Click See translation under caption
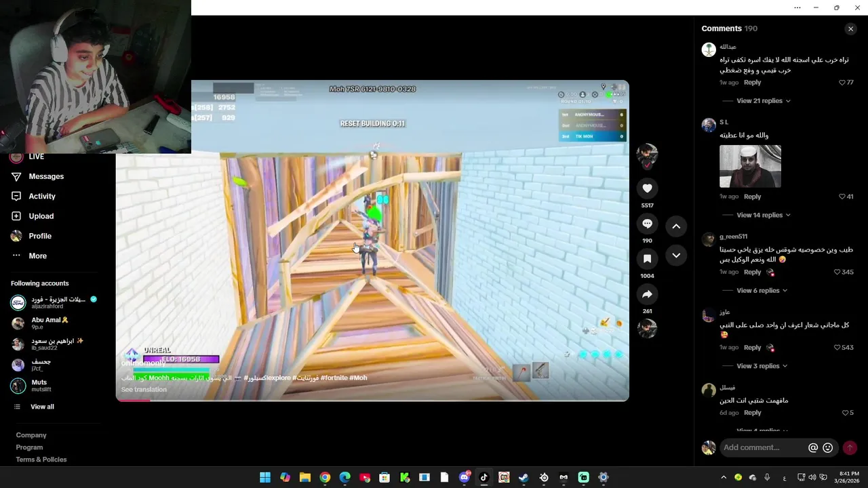 144,390
